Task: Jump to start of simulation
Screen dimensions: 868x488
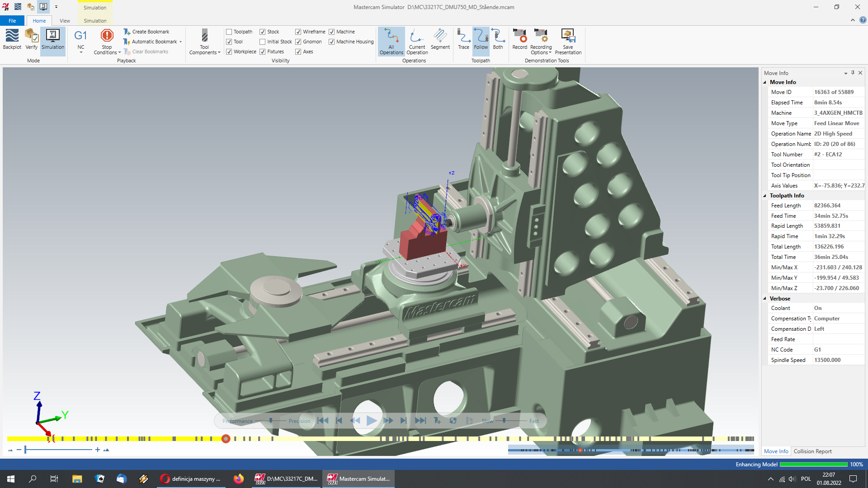Action: click(323, 421)
